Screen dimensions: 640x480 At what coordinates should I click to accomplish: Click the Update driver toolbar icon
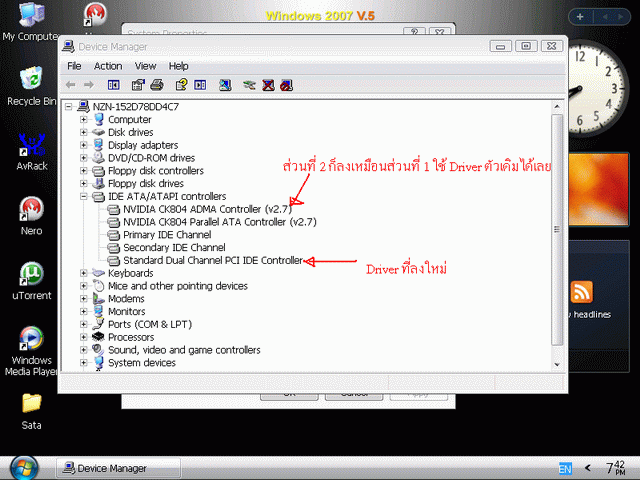(249, 85)
